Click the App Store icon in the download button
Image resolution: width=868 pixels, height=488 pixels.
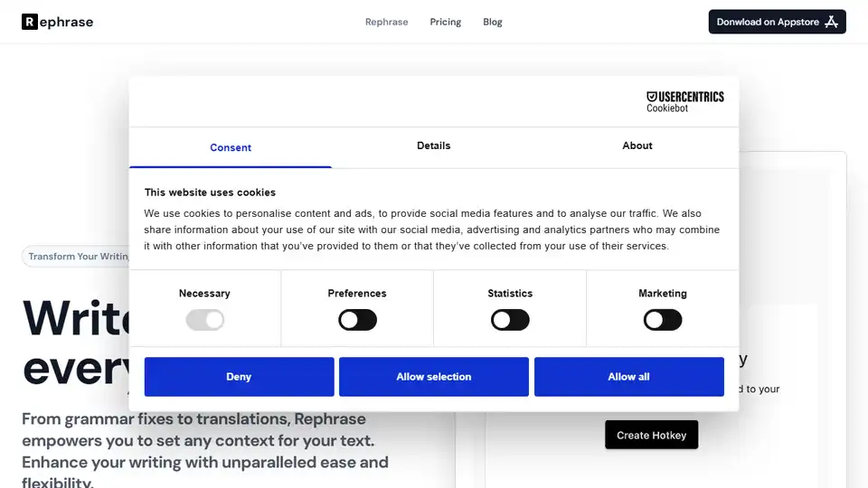(832, 22)
